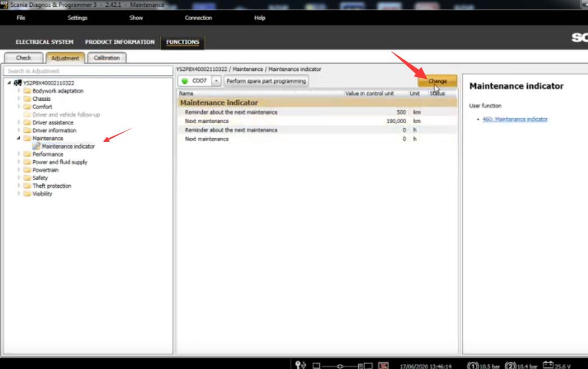Click the Search in Adjustment field
Viewport: 588px width, 369px height.
coord(87,71)
